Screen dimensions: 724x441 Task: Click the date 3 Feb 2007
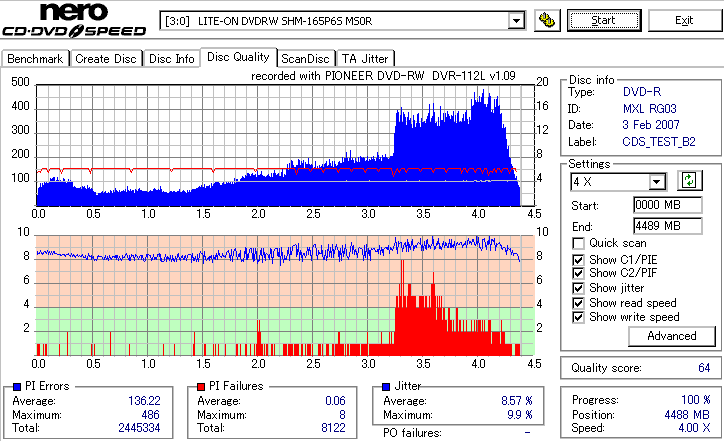pyautogui.click(x=651, y=125)
